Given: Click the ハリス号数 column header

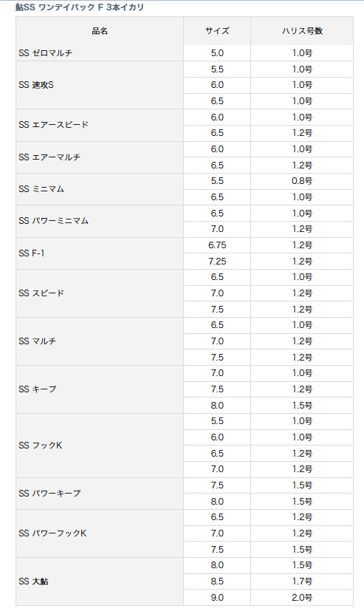Looking at the screenshot, I should tap(302, 31).
